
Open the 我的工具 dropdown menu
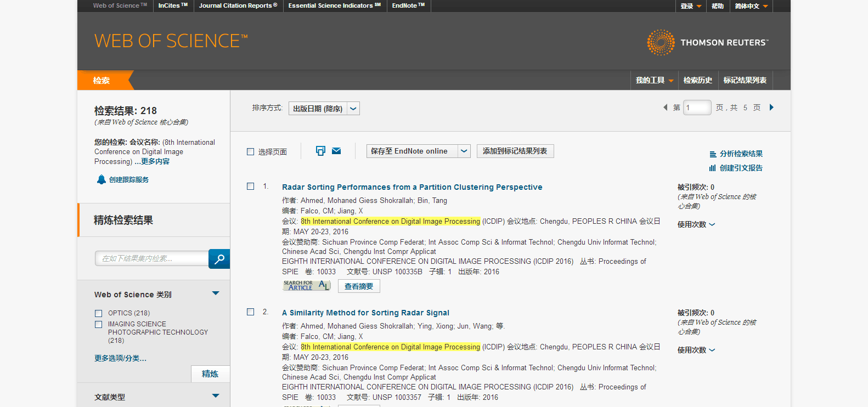click(655, 80)
